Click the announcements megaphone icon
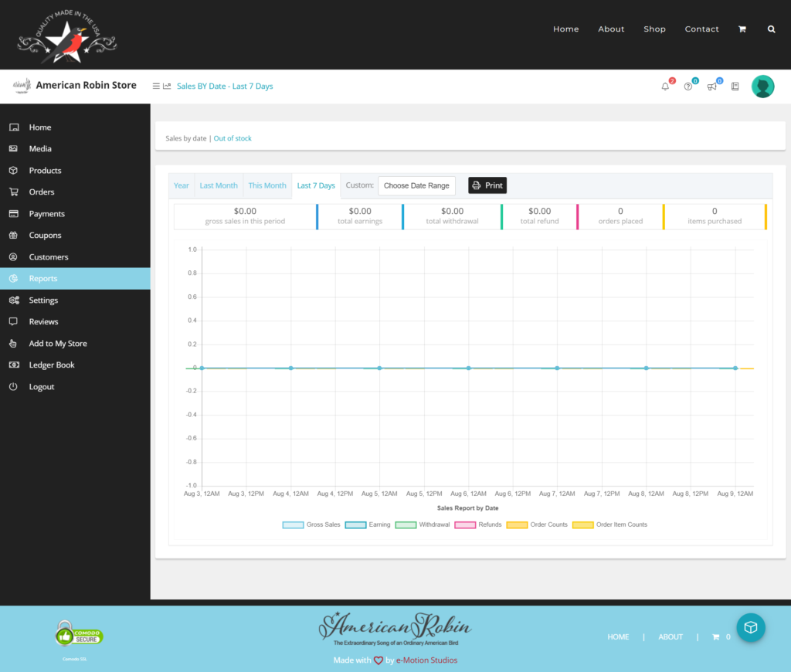The height and width of the screenshot is (672, 791). click(x=711, y=87)
